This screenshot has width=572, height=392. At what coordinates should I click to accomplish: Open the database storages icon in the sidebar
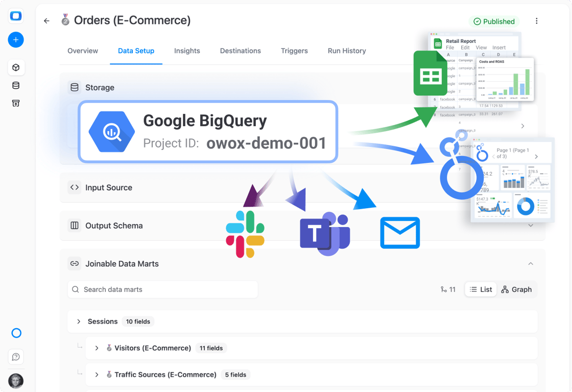click(16, 85)
